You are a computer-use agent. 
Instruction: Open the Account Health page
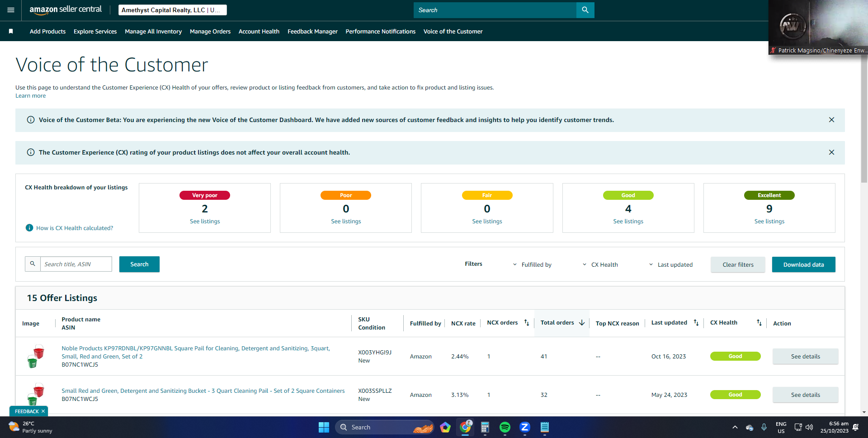(259, 31)
